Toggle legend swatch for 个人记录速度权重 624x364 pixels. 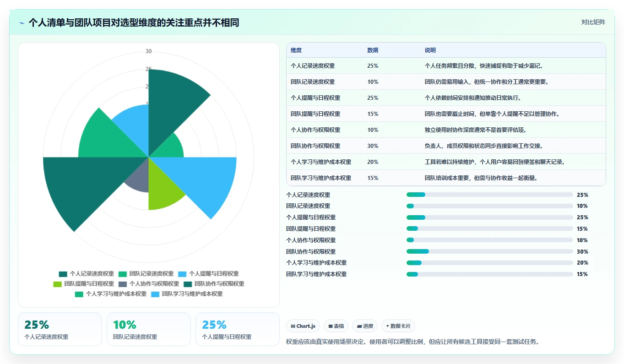tap(63, 274)
